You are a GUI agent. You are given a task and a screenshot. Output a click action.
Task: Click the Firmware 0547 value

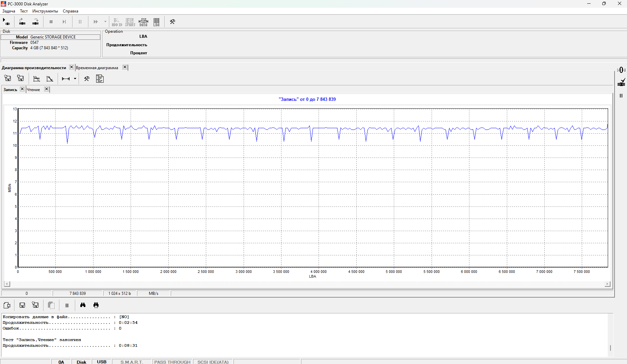[x=34, y=43]
